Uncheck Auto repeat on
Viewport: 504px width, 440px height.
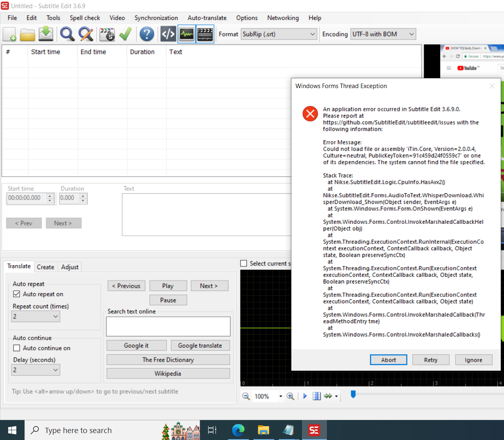click(x=17, y=294)
